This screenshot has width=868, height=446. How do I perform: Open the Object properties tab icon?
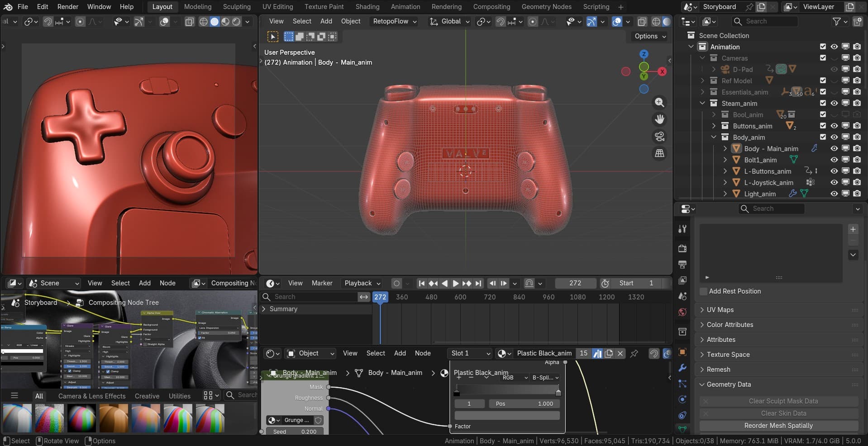[682, 352]
